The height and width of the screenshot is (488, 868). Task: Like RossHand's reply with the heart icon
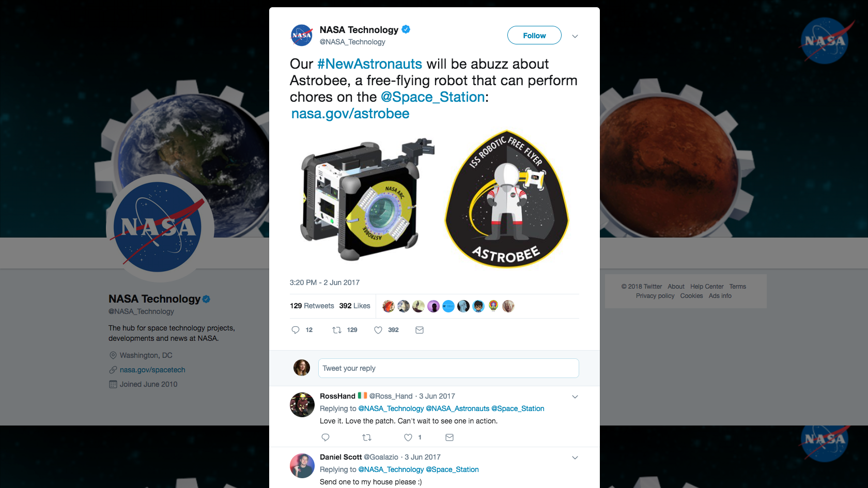click(x=408, y=437)
